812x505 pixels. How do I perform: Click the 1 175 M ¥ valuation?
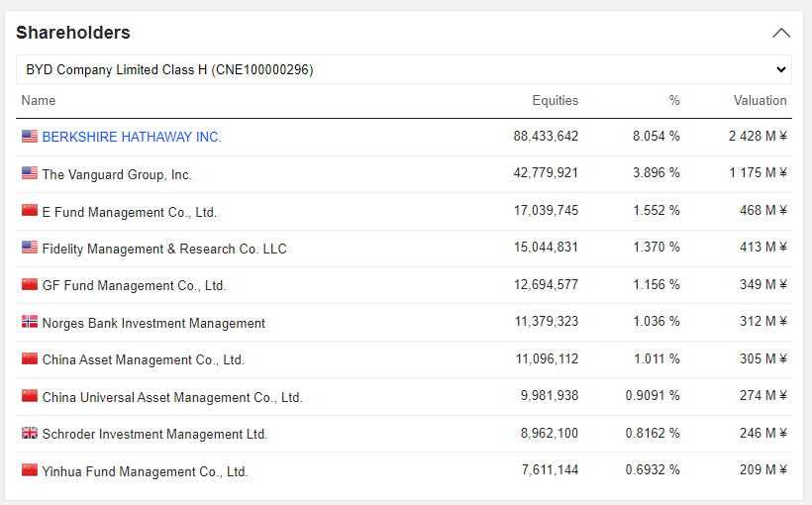tap(758, 173)
